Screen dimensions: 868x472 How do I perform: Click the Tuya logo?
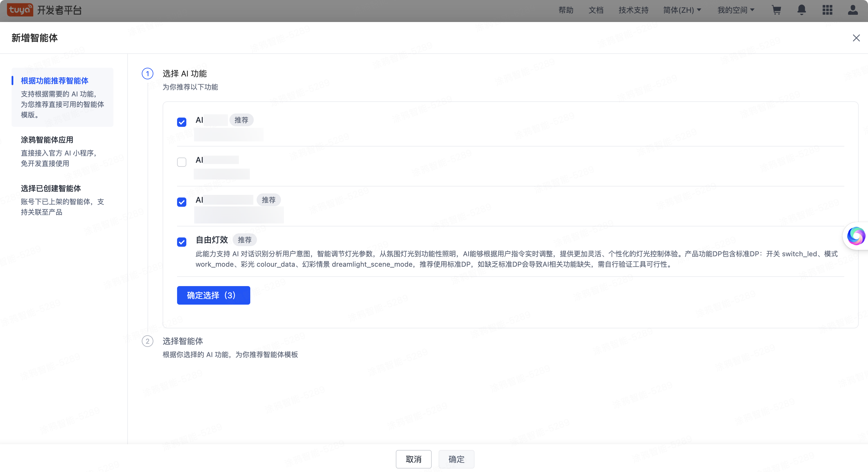[x=20, y=10]
